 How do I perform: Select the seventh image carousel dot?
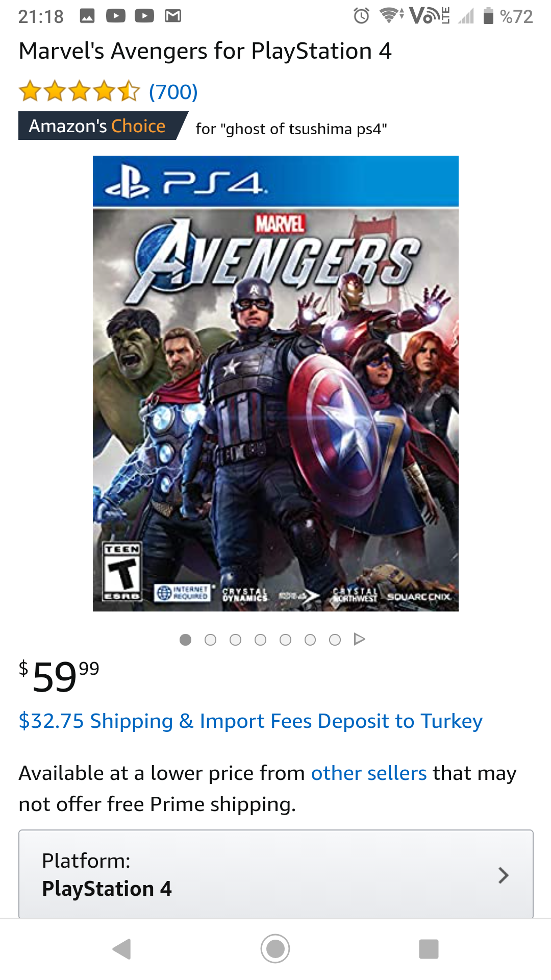tap(335, 640)
